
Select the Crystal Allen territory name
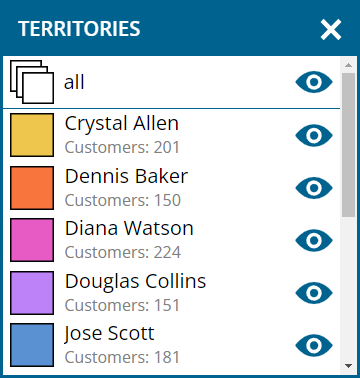click(122, 124)
